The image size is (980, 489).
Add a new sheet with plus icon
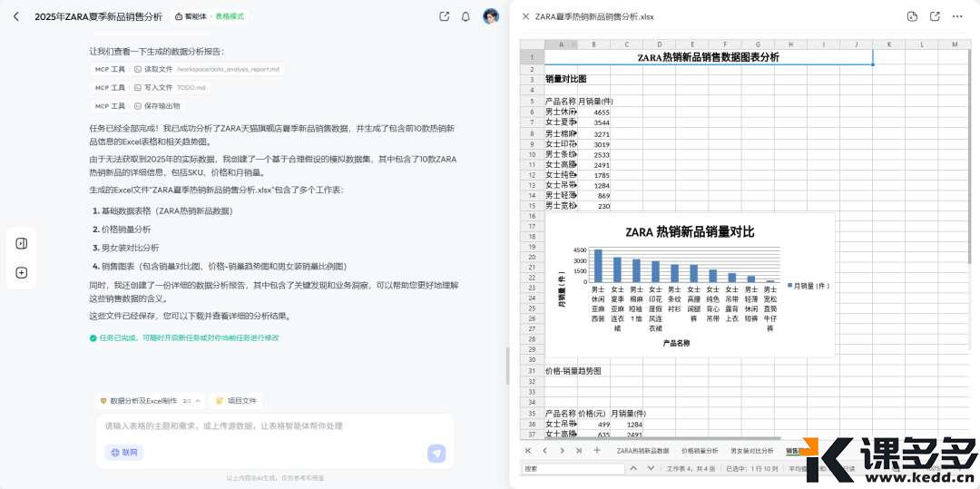point(597,450)
